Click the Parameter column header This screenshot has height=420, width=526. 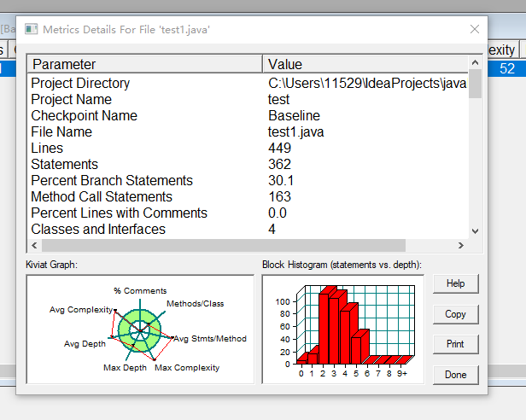145,64
